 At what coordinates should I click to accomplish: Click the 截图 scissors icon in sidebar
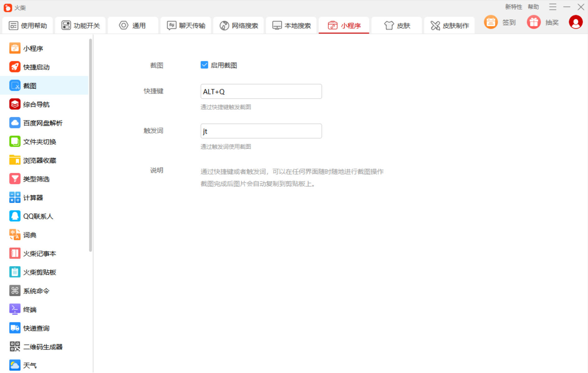15,86
